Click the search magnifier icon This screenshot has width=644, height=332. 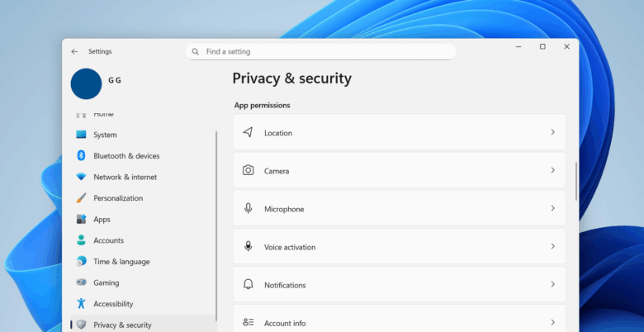click(196, 51)
